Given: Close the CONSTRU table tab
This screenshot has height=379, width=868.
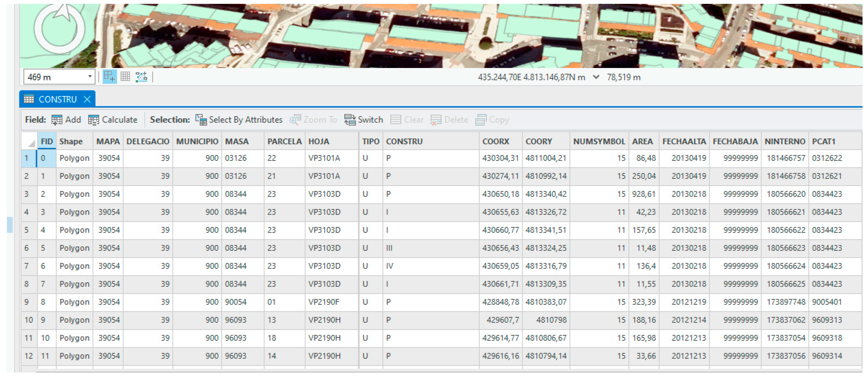Looking at the screenshot, I should click(87, 99).
